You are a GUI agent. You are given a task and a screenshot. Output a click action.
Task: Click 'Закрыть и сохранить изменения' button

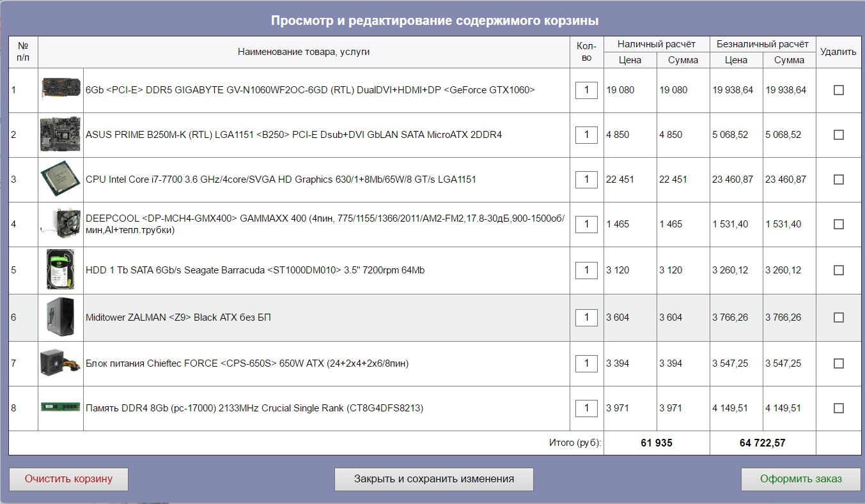coord(433,479)
